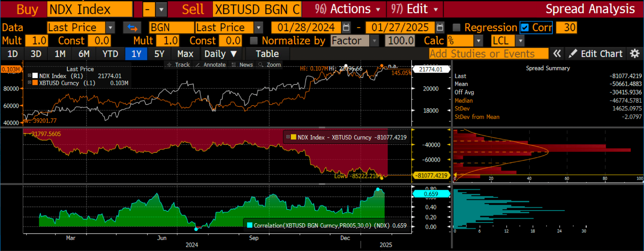Collapse panel with double chevron icon
Viewport: 644px width, 251px height.
pos(557,54)
